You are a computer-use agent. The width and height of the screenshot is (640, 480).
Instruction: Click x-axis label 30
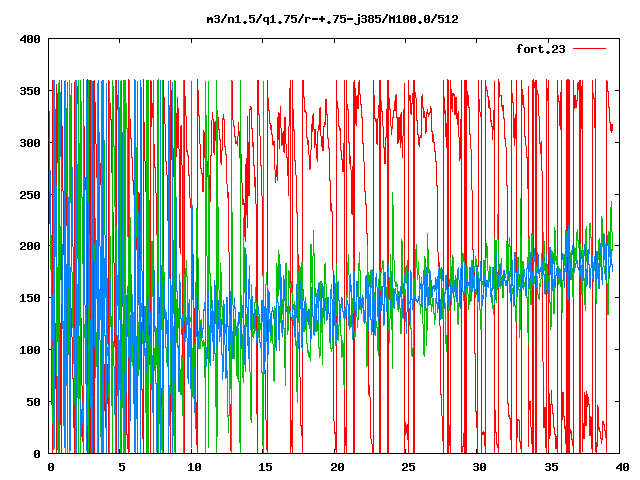click(x=480, y=467)
